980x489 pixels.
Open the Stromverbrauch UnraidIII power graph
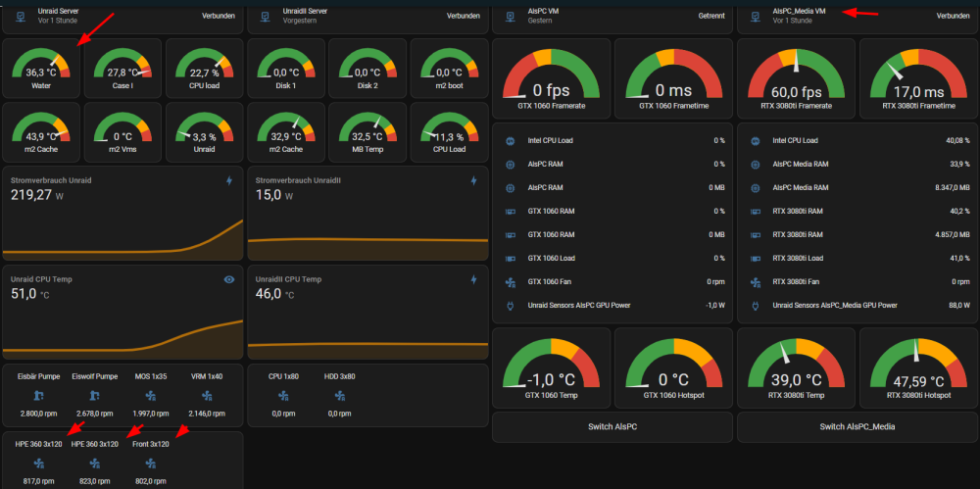tap(367, 215)
